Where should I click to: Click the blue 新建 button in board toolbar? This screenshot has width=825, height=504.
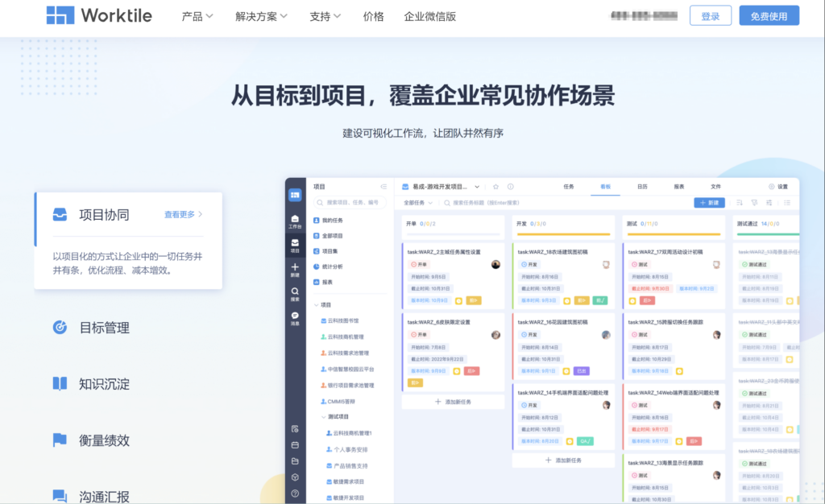[x=709, y=203]
